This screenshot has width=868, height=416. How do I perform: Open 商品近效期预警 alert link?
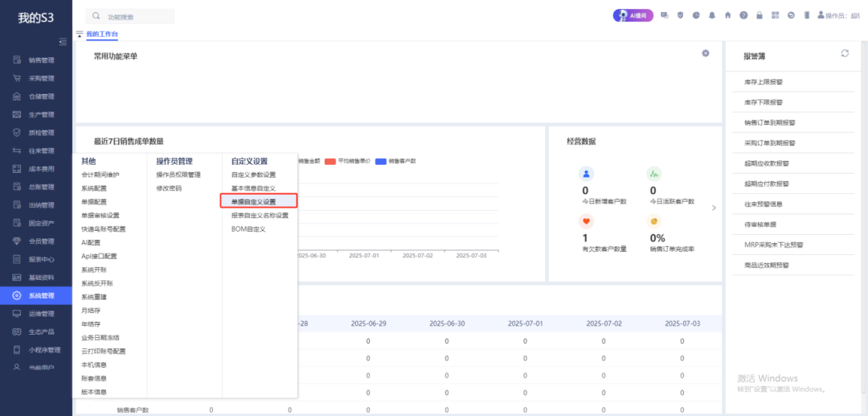(767, 266)
